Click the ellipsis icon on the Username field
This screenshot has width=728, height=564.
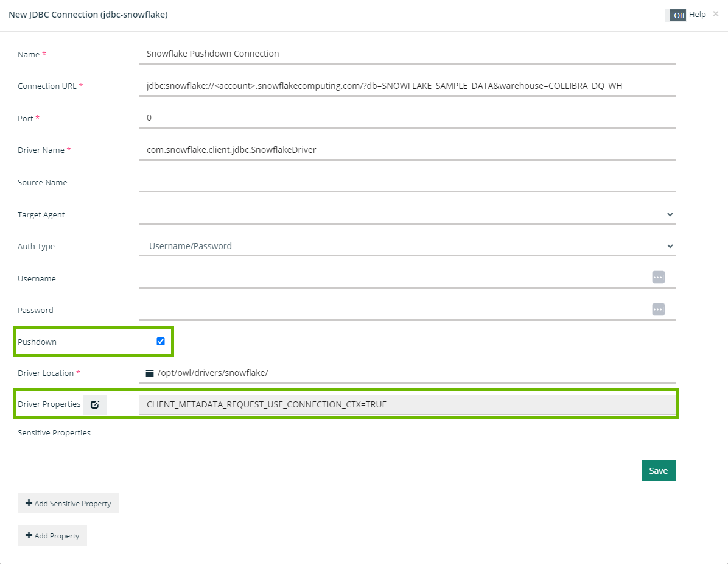(658, 277)
